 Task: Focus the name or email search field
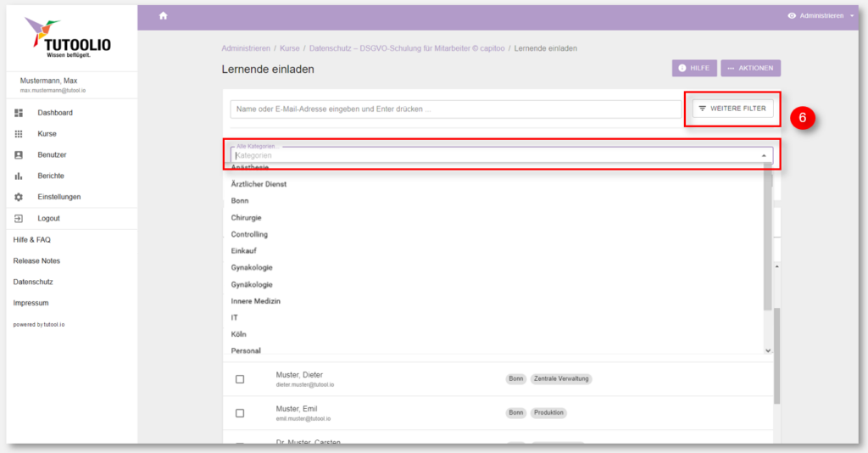point(455,109)
